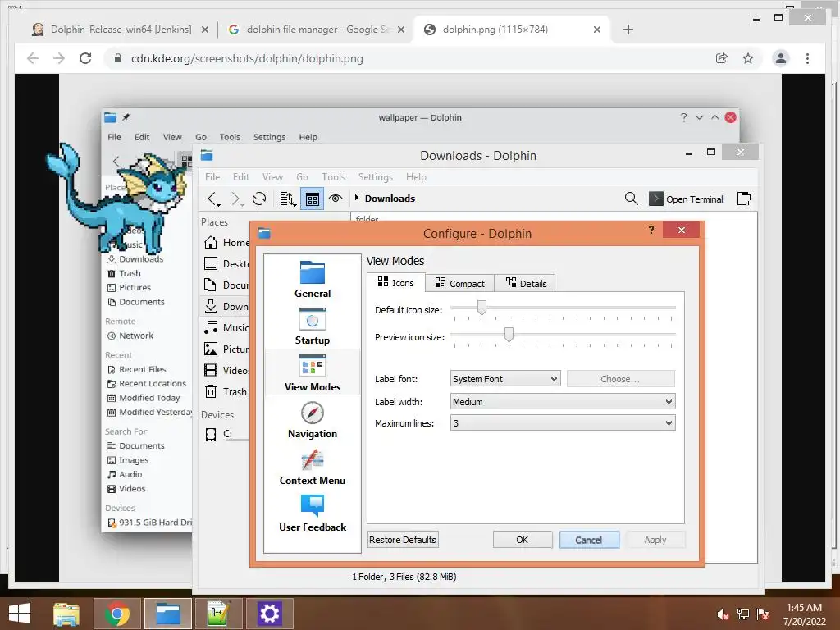The height and width of the screenshot is (630, 840).
Task: Open the Chrome three-dot menu
Action: (x=807, y=58)
